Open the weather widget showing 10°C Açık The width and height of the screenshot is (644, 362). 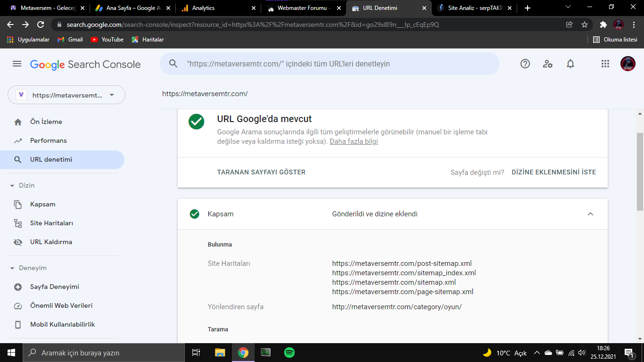(504, 353)
